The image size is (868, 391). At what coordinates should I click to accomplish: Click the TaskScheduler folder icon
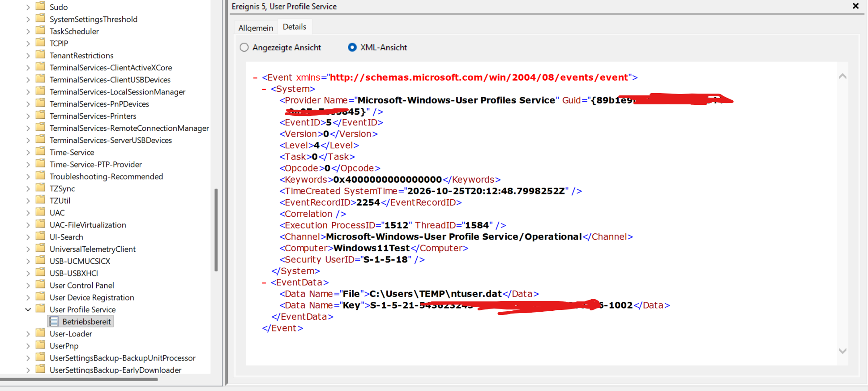(41, 30)
